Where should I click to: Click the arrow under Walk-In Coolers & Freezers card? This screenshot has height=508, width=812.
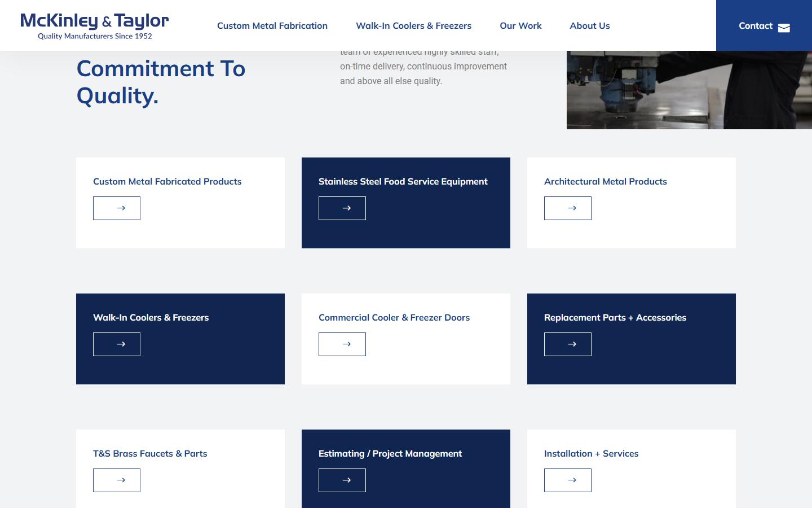[x=117, y=344]
